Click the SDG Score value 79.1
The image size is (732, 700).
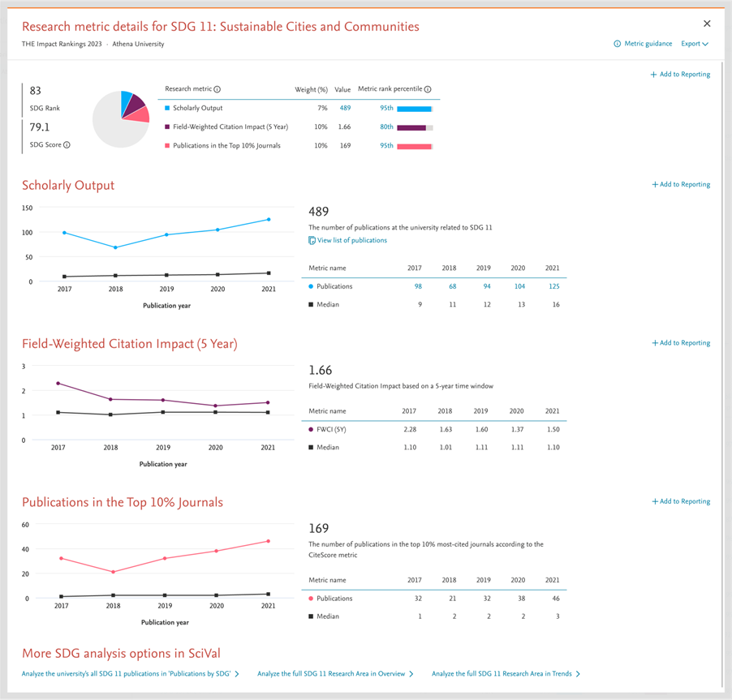coord(40,127)
